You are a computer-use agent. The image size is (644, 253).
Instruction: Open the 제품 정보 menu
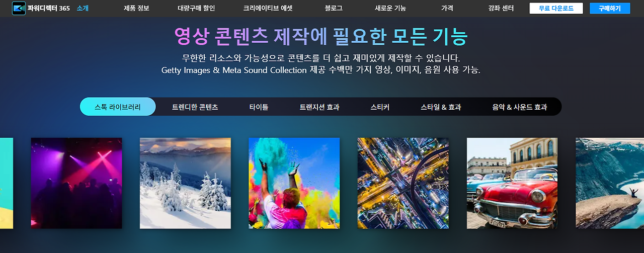click(x=136, y=8)
